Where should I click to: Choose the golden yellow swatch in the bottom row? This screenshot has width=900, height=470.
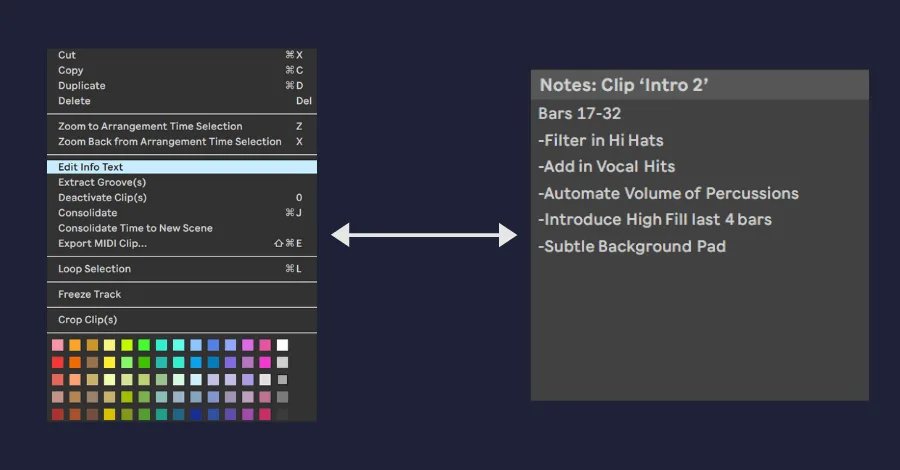click(x=110, y=414)
